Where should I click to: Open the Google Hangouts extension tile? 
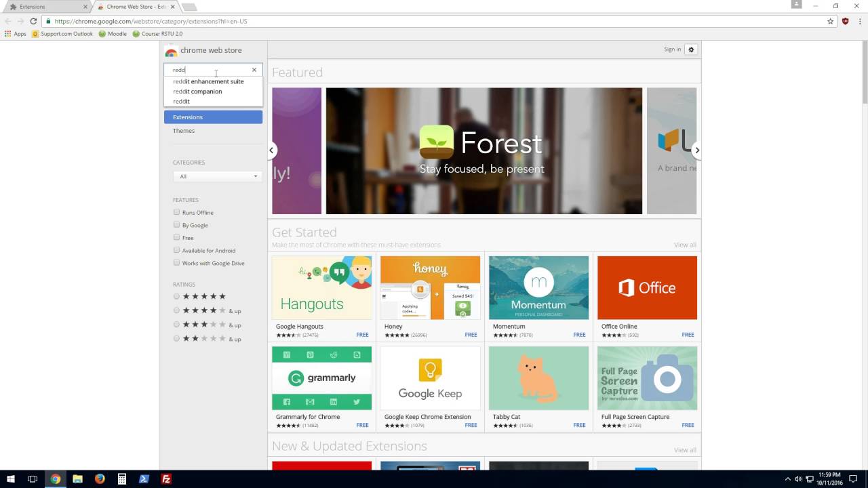tap(321, 297)
